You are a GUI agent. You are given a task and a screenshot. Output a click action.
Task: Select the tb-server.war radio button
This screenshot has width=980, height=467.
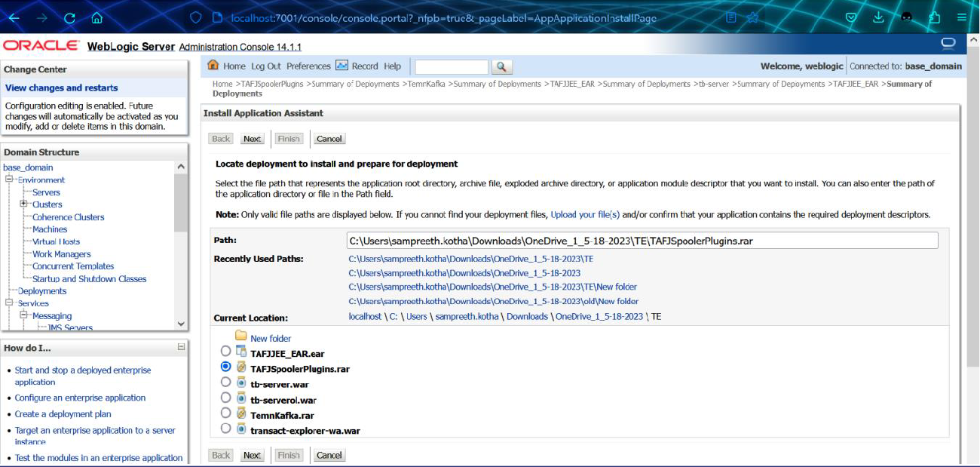(x=226, y=383)
